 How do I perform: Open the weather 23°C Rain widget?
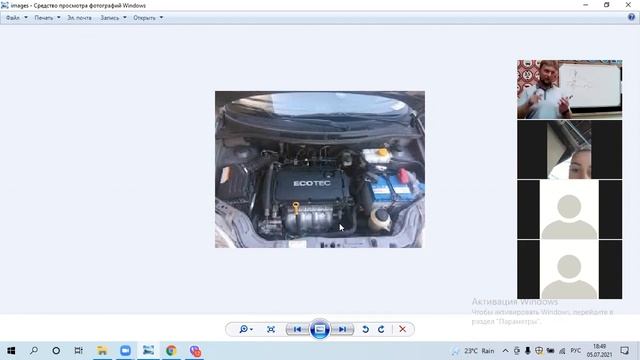pos(473,351)
